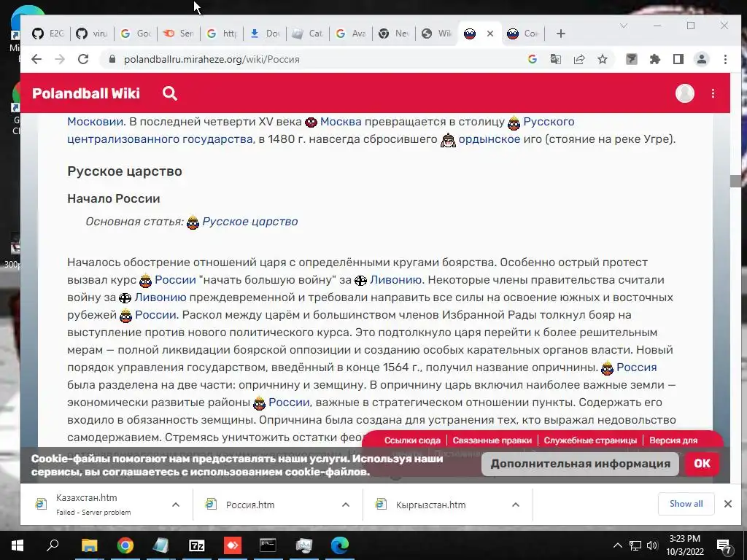
Task: Show all downloads
Action: coord(686,504)
